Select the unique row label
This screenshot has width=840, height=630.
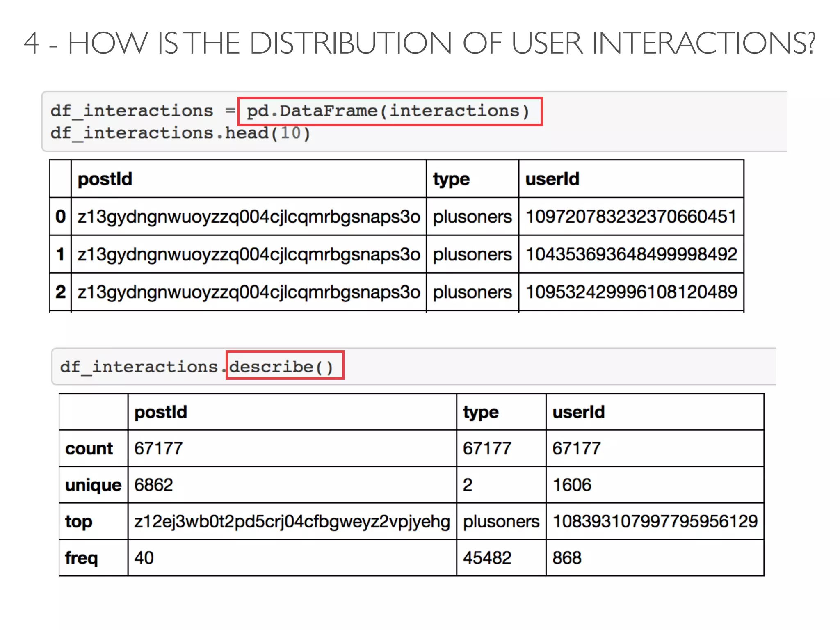tap(93, 485)
